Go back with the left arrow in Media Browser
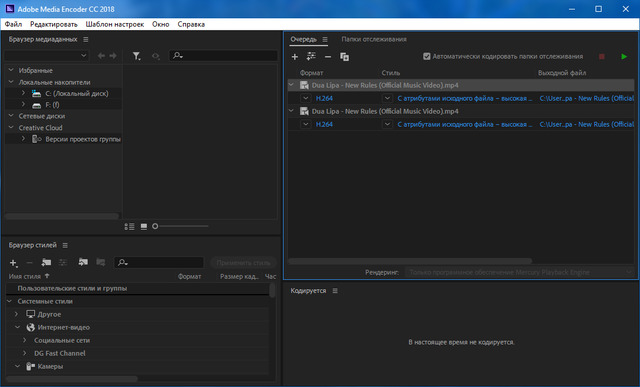 click(101, 56)
